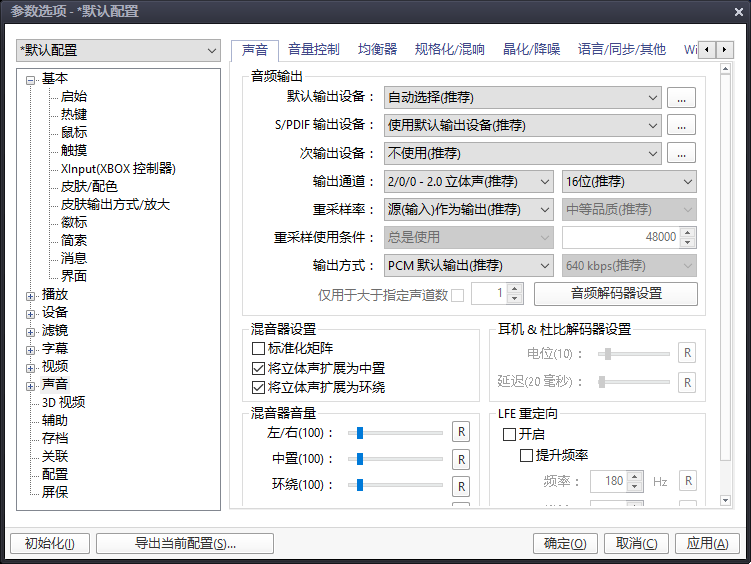Click the browse button for 次输出设备

click(x=681, y=154)
